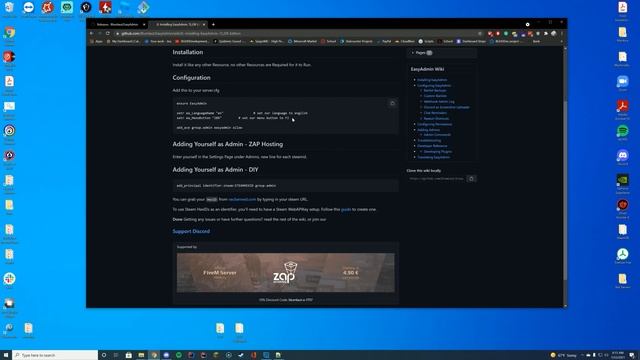Open the Chrome desktop shortcut
Image resolution: width=640 pixels, height=360 pixels.
point(9,34)
